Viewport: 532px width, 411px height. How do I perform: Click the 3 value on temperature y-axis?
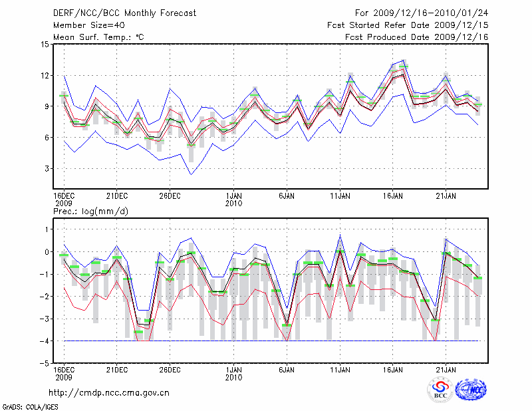[46, 169]
